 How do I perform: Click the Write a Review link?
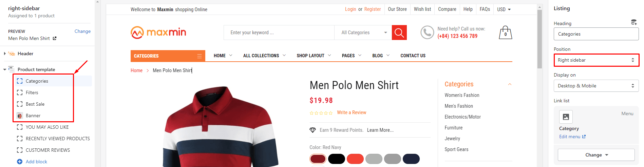(x=352, y=112)
